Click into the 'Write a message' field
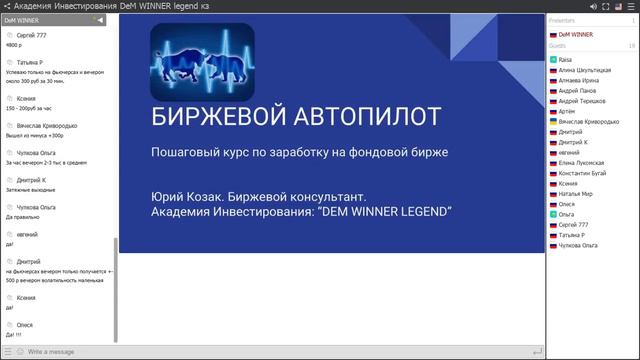Image resolution: width=640 pixels, height=360 pixels. (x=278, y=351)
